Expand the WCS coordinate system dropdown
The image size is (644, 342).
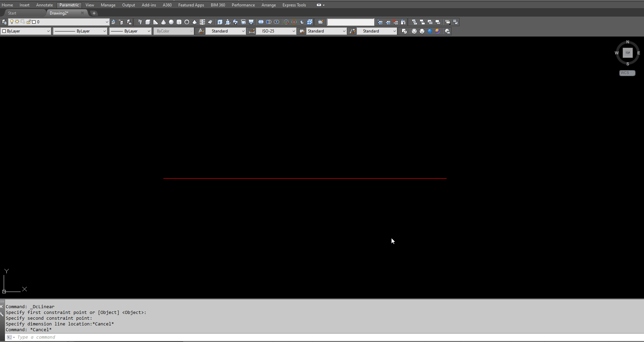(627, 73)
